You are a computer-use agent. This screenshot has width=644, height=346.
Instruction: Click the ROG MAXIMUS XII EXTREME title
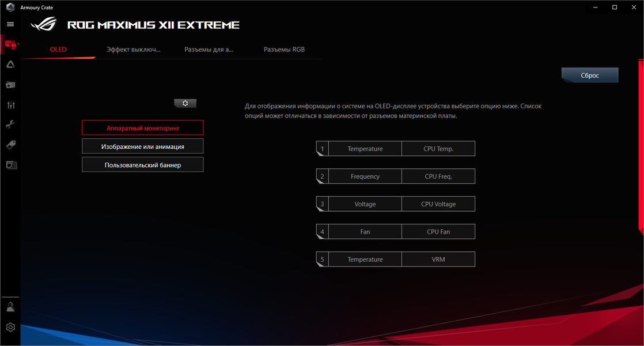point(153,25)
